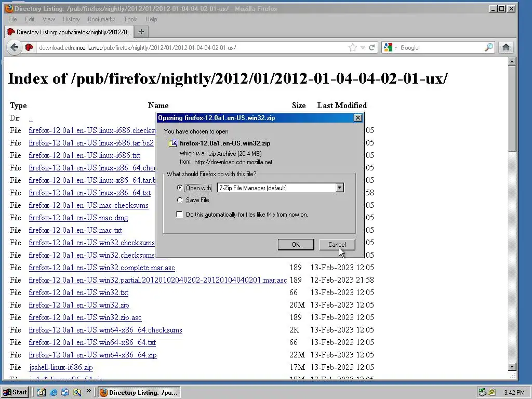Download firefox-12.0a1.en-US.win32.zip link
This screenshot has width=532, height=399.
click(79, 305)
